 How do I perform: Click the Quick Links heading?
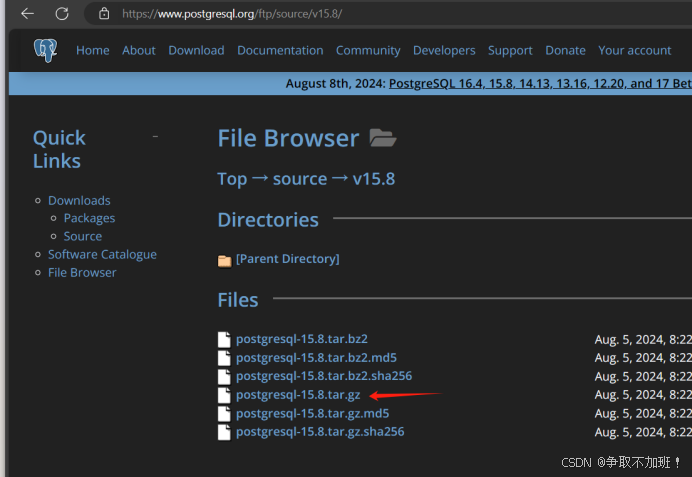tap(59, 149)
